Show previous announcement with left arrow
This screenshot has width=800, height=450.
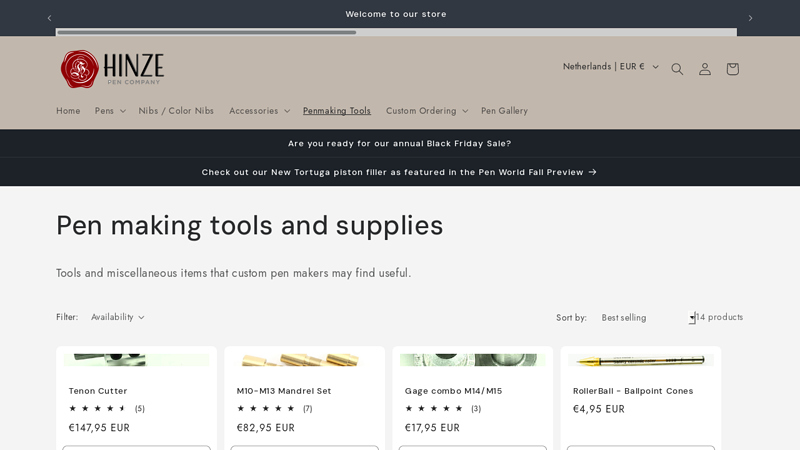pyautogui.click(x=49, y=18)
